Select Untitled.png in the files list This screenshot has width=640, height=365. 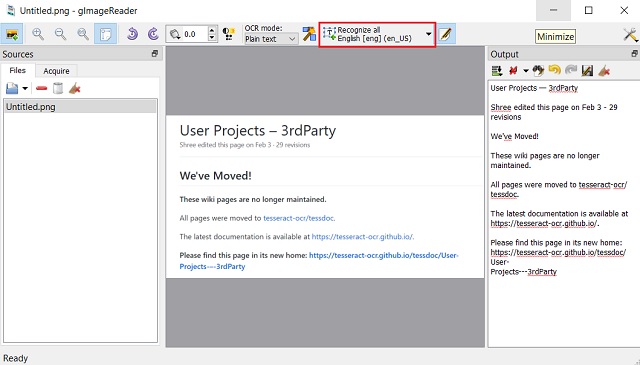[x=80, y=107]
